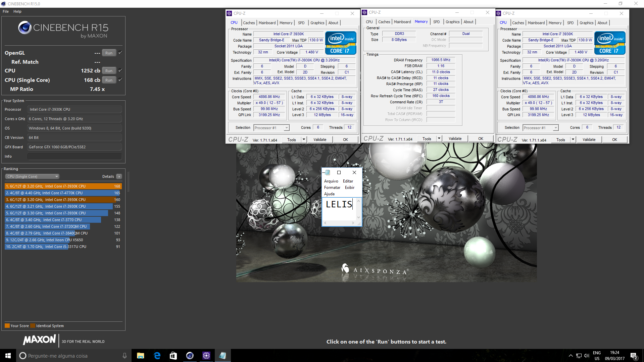Open Graphics tab in left CPU-Z
Screen dimensions: 644x362
coord(317,23)
